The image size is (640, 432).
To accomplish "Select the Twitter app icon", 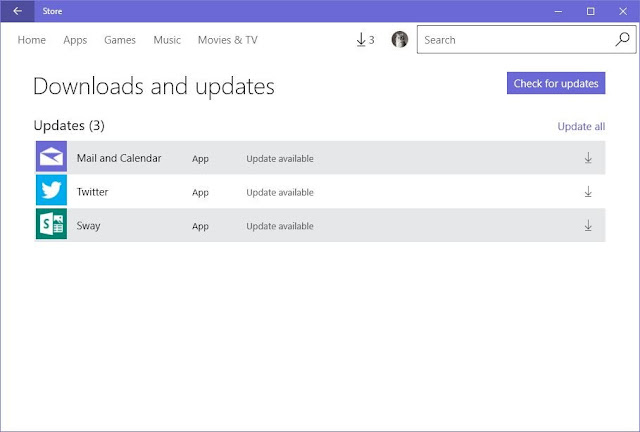I will click(51, 190).
